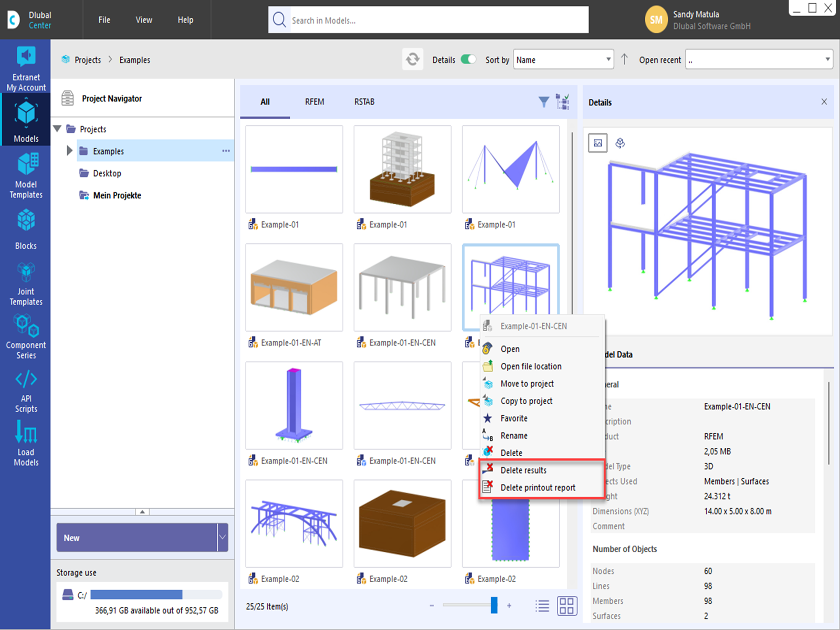
Task: Click the Project Navigator icon
Action: click(x=68, y=98)
